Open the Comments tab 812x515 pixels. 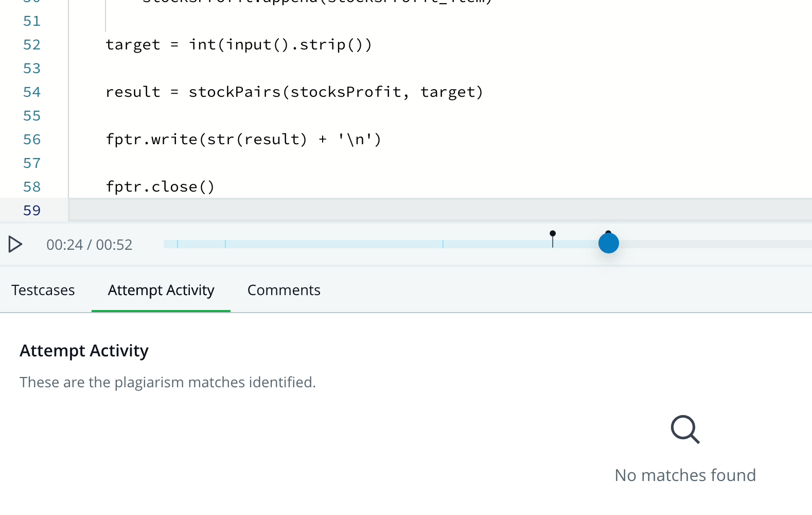(284, 290)
